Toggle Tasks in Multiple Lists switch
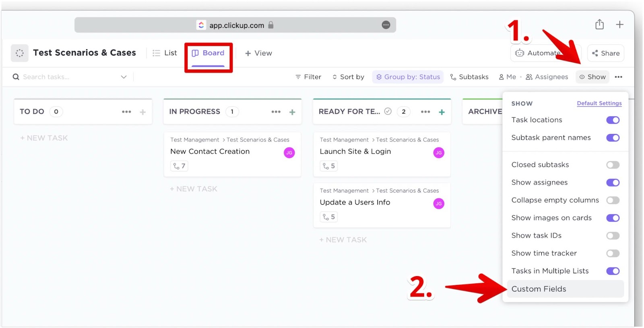The image size is (644, 328). click(x=613, y=271)
